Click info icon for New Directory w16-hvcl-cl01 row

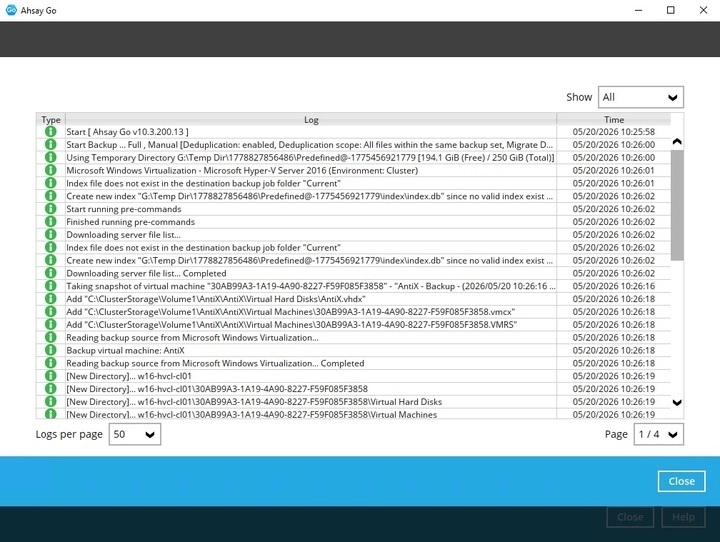51,376
